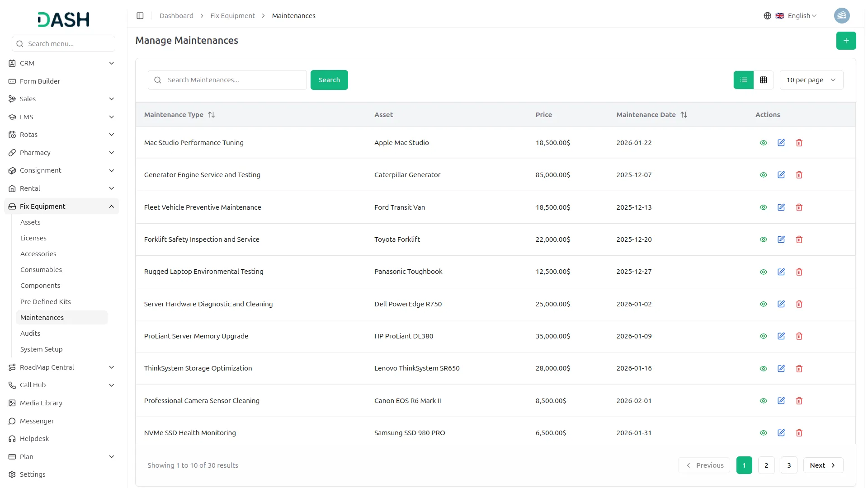Screen dimensions: 868x488
Task: Delete the Ford Transit Van maintenance
Action: pos(799,207)
